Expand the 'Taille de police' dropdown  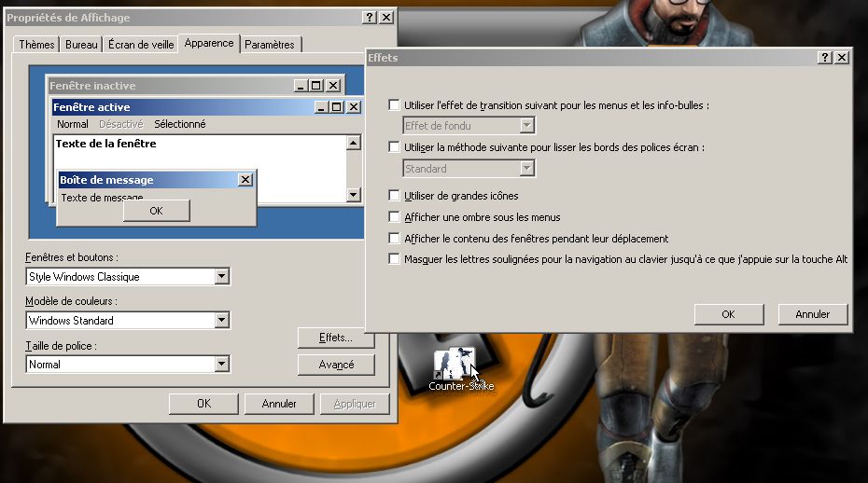[221, 365]
